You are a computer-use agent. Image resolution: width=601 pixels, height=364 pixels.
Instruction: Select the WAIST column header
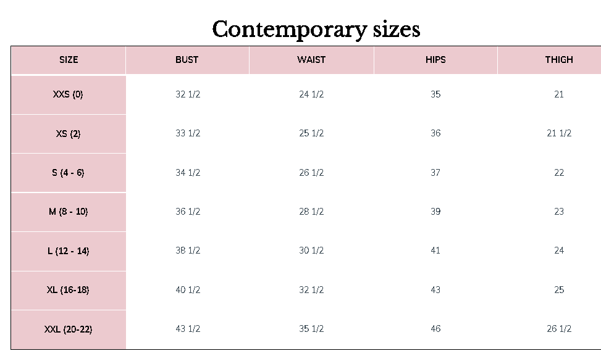[311, 60]
